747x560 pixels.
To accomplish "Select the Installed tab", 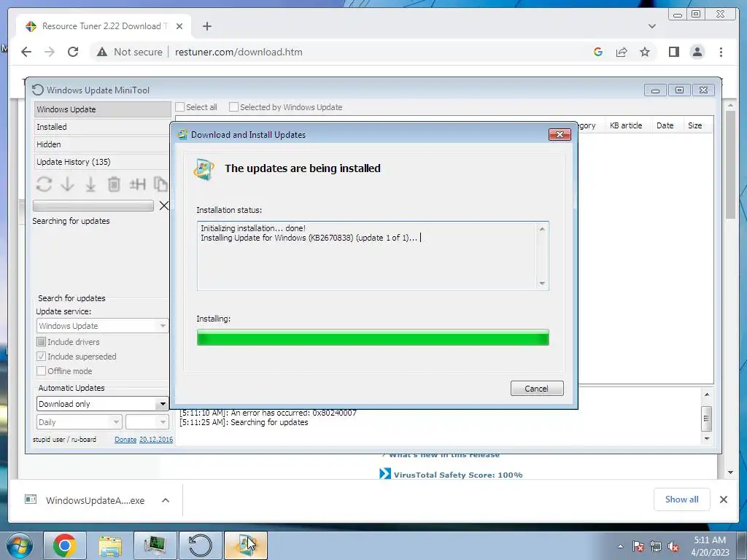I will 102,127.
